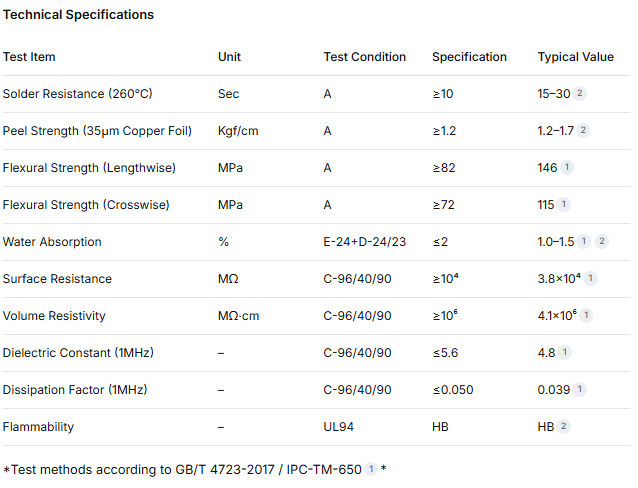This screenshot has height=488, width=638.
Task: Open citation 1 next to Dissipation Factor 0.039
Action: click(x=579, y=390)
